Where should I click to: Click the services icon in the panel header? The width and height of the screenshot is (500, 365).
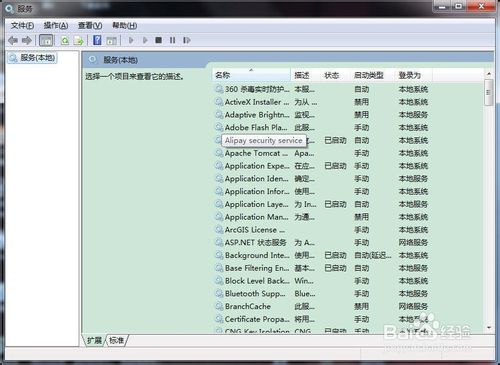pos(92,60)
